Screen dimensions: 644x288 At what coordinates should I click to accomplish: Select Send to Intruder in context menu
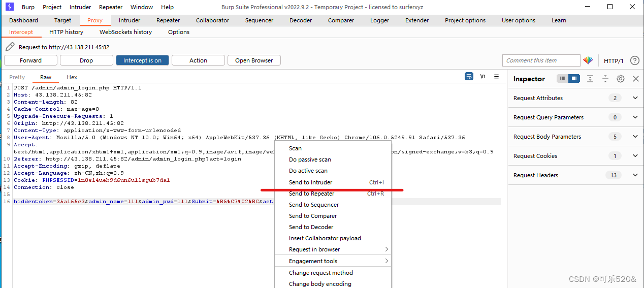(x=333, y=182)
